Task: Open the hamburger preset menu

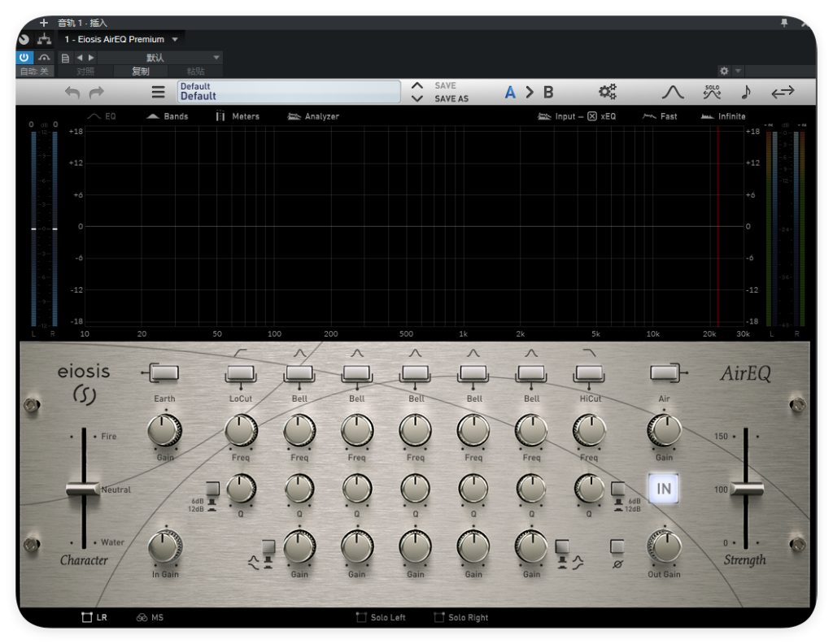Action: point(158,93)
